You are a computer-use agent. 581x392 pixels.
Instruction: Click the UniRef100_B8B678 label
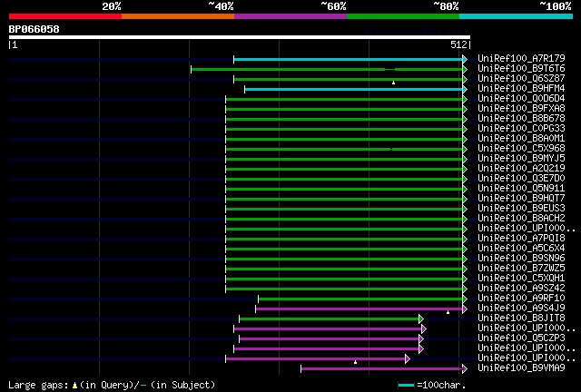(x=521, y=119)
